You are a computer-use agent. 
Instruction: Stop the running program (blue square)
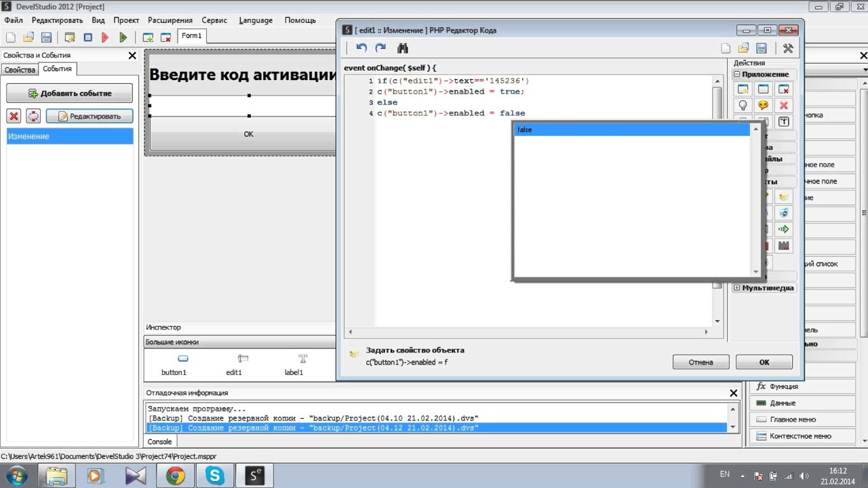[x=87, y=37]
